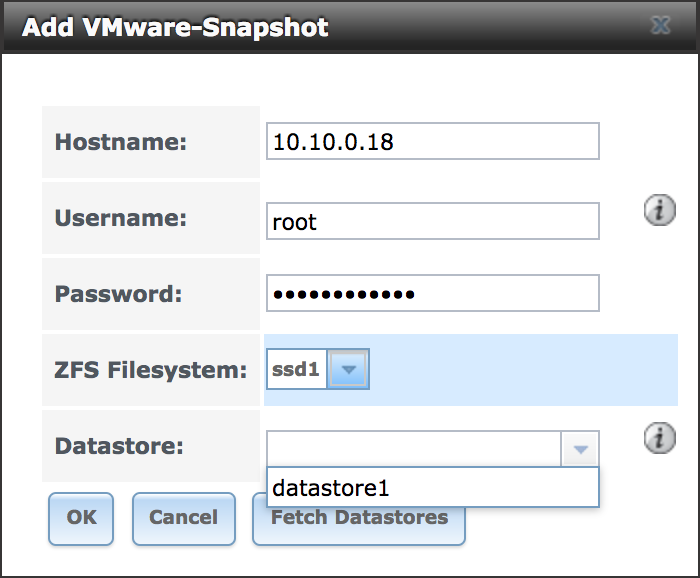Viewport: 700px width, 578px height.
Task: Focus the Username input field
Action: tap(433, 221)
